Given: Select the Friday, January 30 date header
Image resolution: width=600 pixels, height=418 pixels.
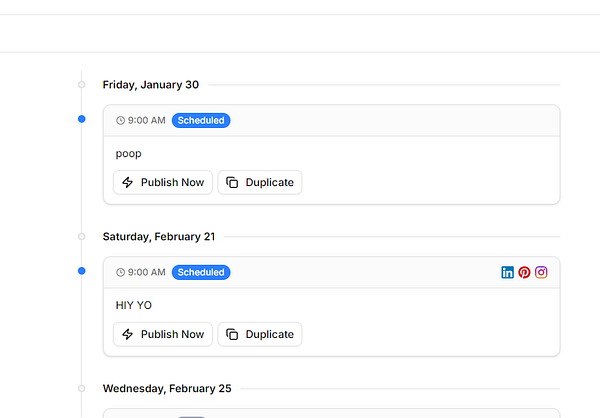Looking at the screenshot, I should pos(151,84).
